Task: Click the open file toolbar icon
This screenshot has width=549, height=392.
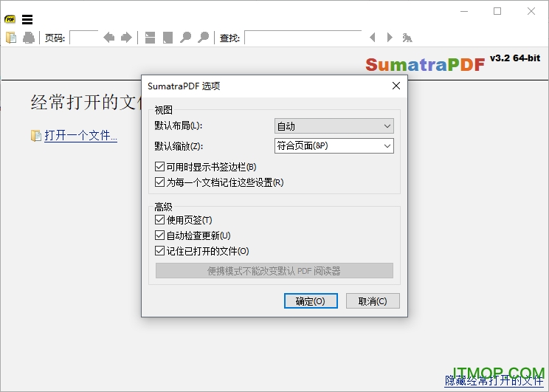Action: pyautogui.click(x=12, y=38)
